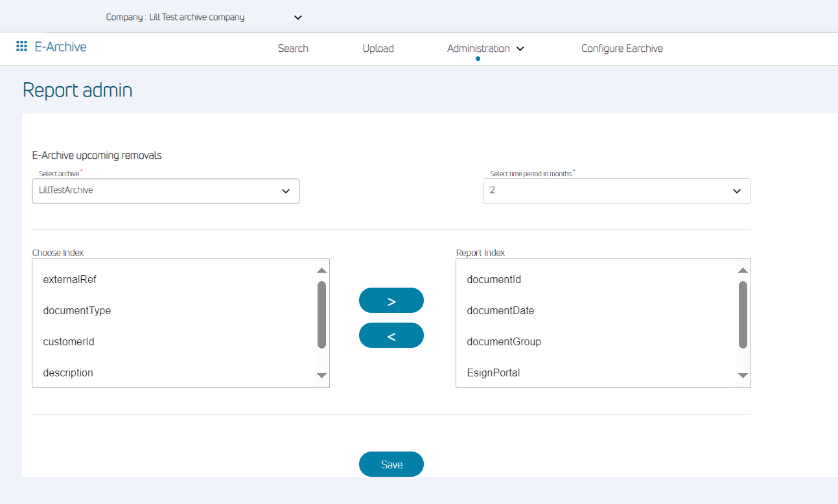This screenshot has width=838, height=504.
Task: Click the Report Index scrollbar thumb
Action: pos(743,314)
